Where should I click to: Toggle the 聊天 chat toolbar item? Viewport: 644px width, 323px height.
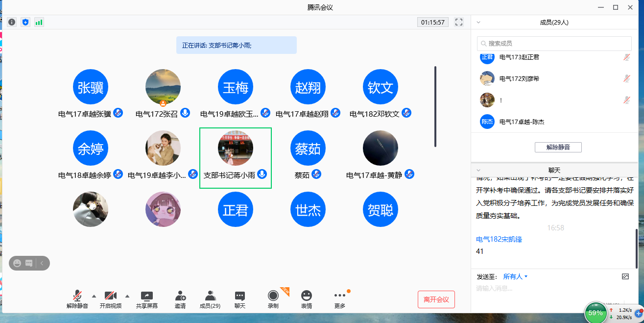[240, 299]
